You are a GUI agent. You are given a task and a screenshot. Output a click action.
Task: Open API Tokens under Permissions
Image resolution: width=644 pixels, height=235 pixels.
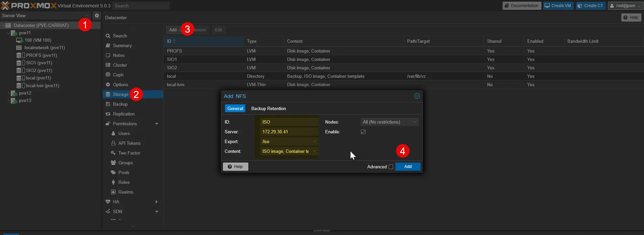129,143
